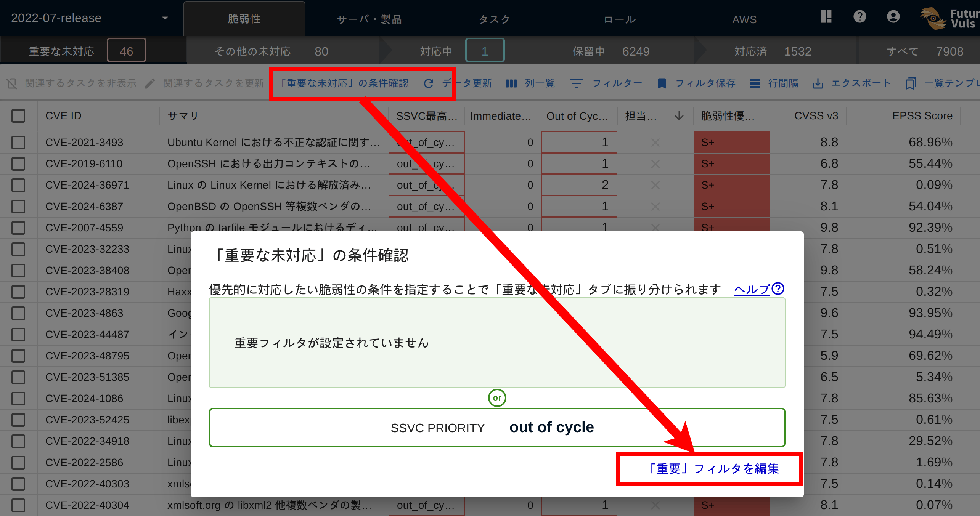
Task: Click S+ priority cell of CVE-2019-6110
Action: click(x=731, y=164)
